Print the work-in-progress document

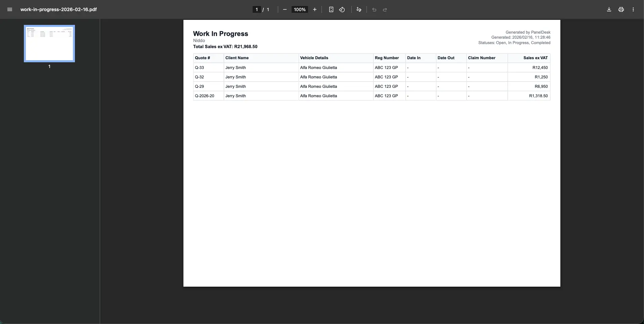[620, 9]
